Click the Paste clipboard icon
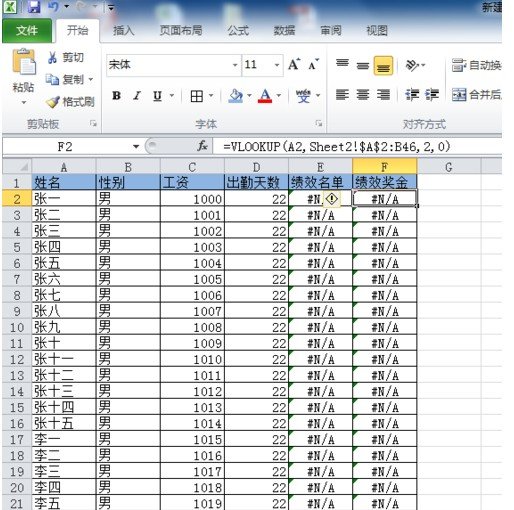Screen dimensions: 514x510 (23, 62)
